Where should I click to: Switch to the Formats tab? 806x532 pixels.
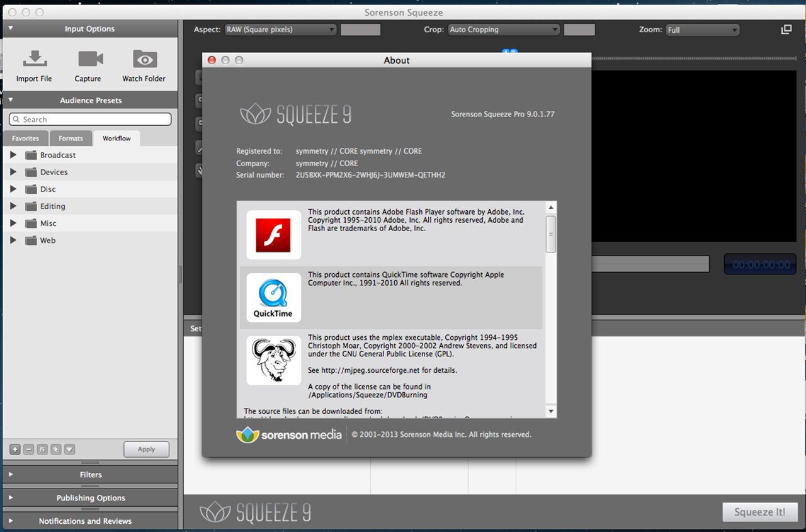(71, 139)
